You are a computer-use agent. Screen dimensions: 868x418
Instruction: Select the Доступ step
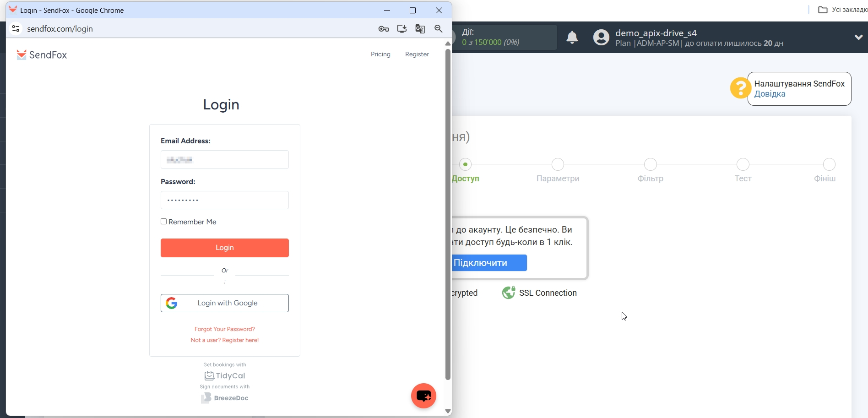pyautogui.click(x=466, y=171)
